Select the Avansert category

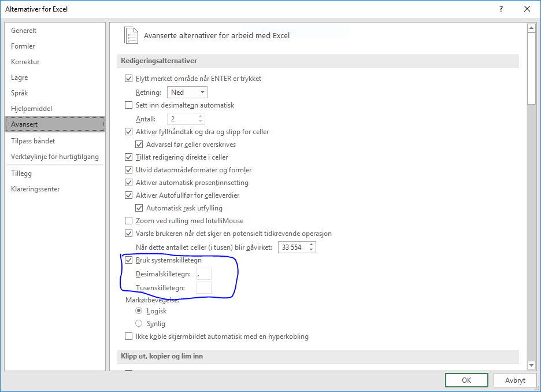(55, 124)
